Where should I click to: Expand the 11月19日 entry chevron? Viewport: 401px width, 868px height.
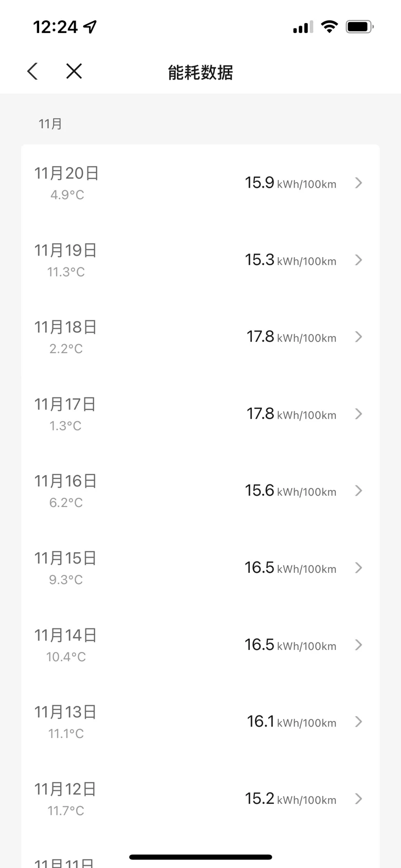tap(359, 260)
